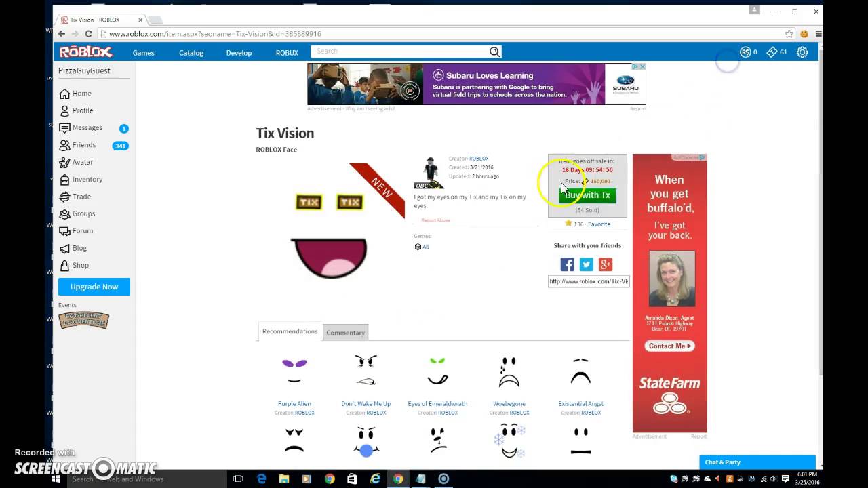Click the new tab button in Chrome

click(x=155, y=20)
